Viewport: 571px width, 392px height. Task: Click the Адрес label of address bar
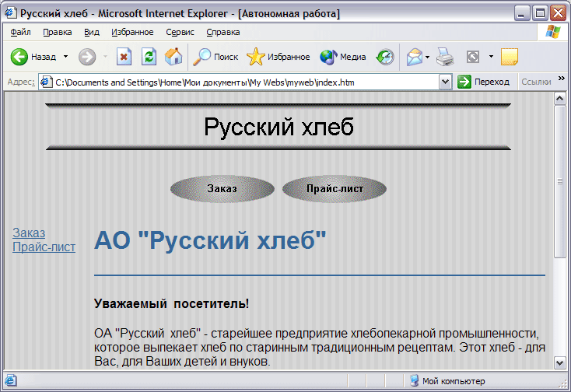21,82
